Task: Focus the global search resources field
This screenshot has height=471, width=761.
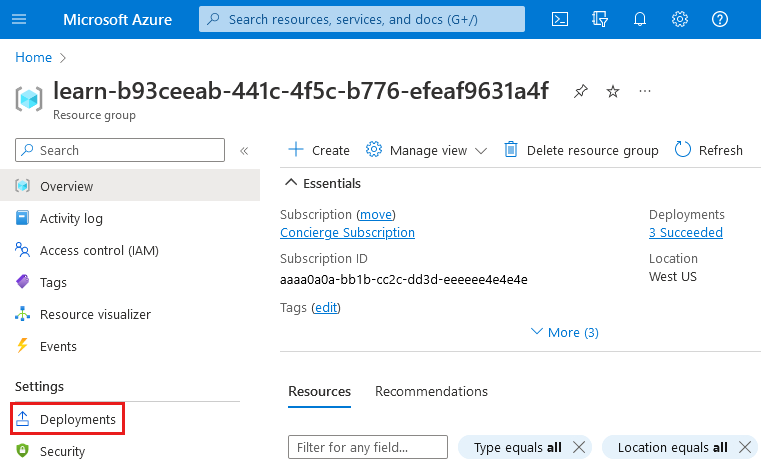Action: click(x=362, y=19)
